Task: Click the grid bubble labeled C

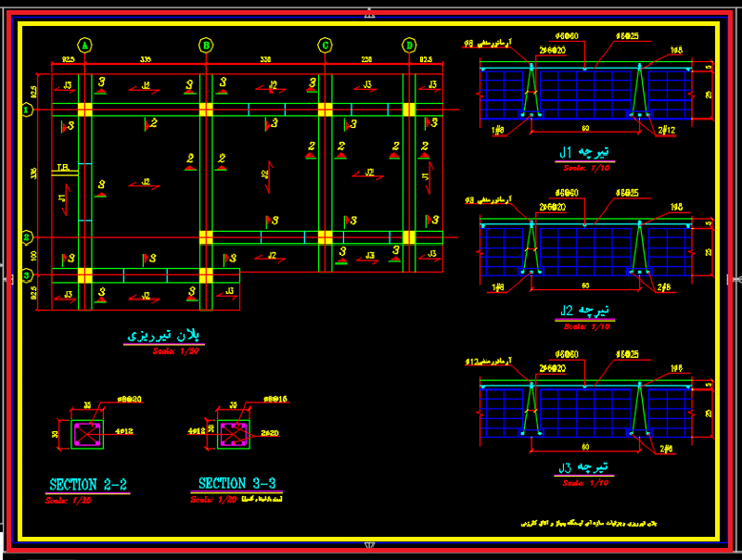Action: coord(326,45)
